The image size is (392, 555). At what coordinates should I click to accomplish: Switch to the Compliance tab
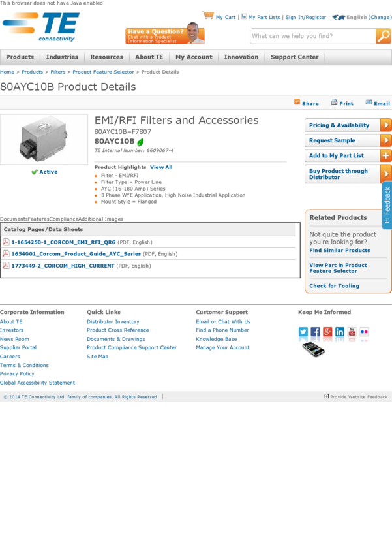pos(63,219)
